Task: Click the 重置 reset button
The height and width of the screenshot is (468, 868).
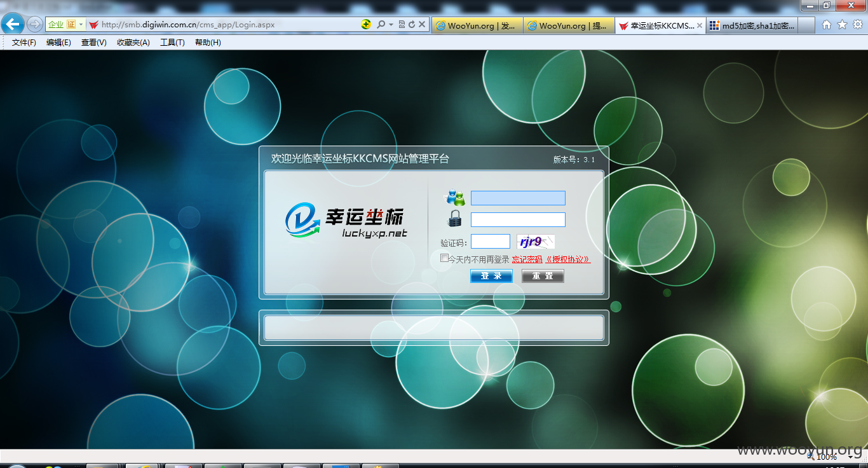Action: tap(543, 276)
